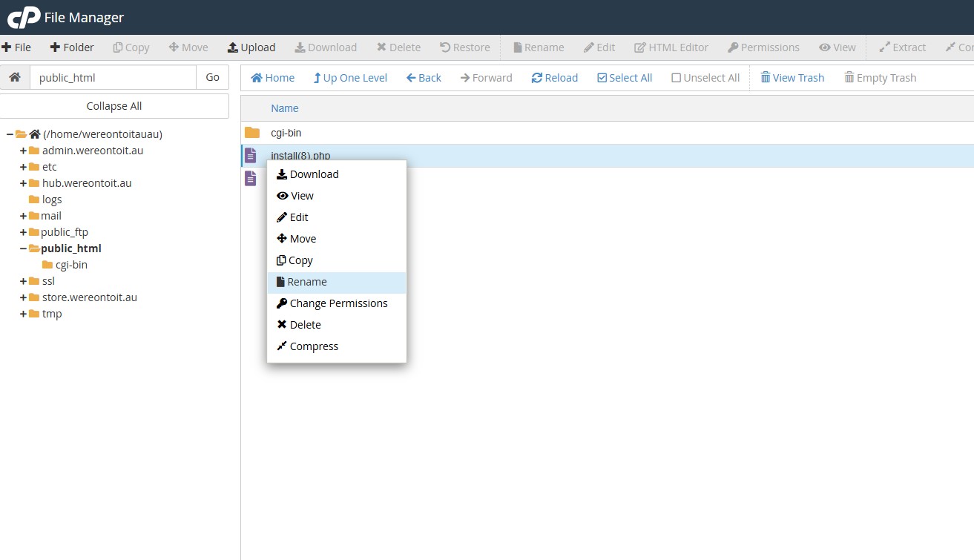
Task: Click the Forward navigation button
Action: 486,78
